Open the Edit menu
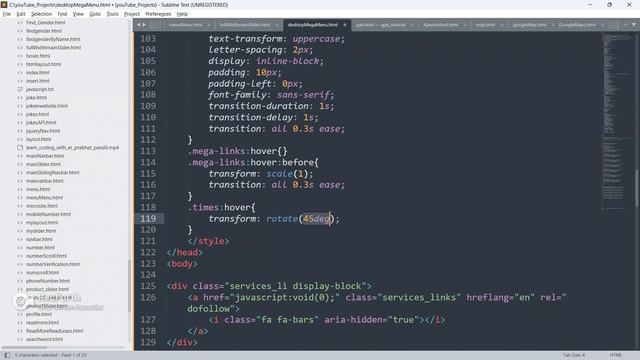Image resolution: width=640 pixels, height=360 pixels. (x=21, y=14)
